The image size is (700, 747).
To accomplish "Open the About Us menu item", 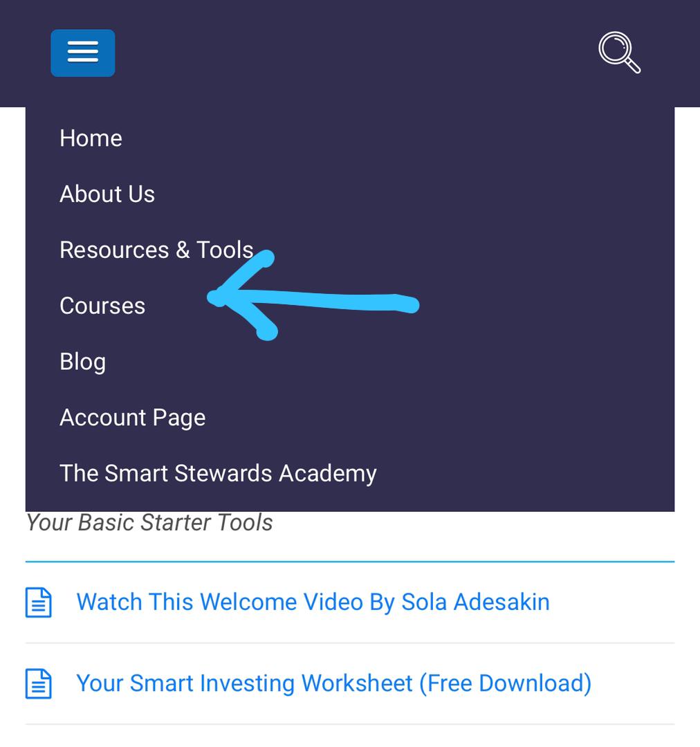I will [107, 194].
